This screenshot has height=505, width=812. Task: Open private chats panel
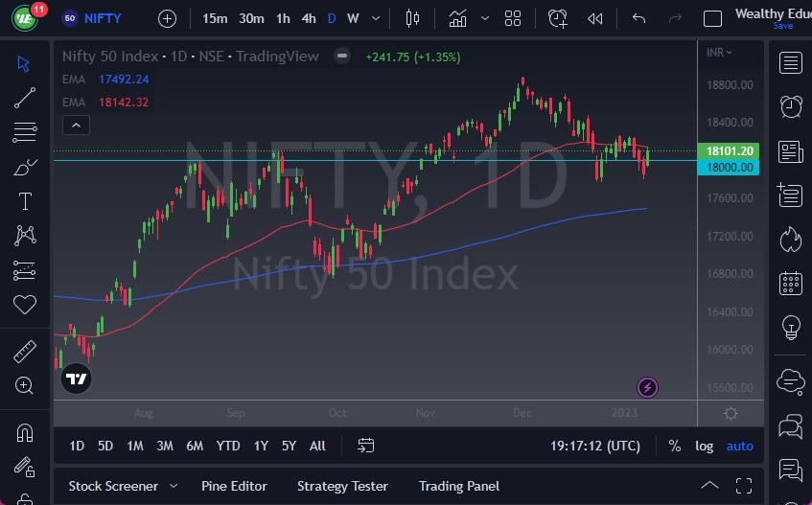point(791,426)
